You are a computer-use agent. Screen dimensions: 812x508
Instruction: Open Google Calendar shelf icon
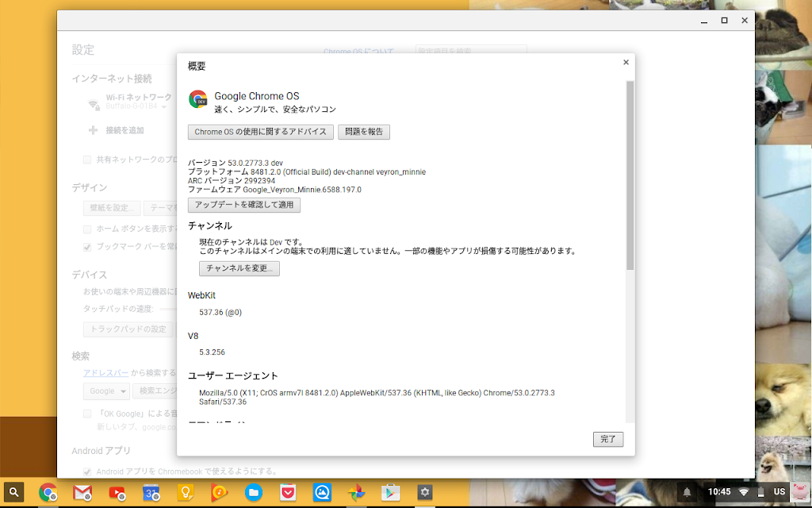point(151,492)
